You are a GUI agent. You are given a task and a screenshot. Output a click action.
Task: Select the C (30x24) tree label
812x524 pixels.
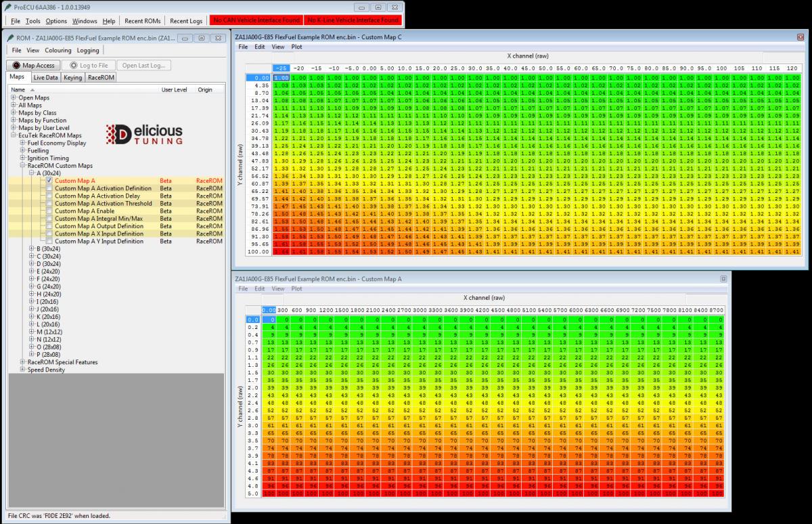pos(49,256)
